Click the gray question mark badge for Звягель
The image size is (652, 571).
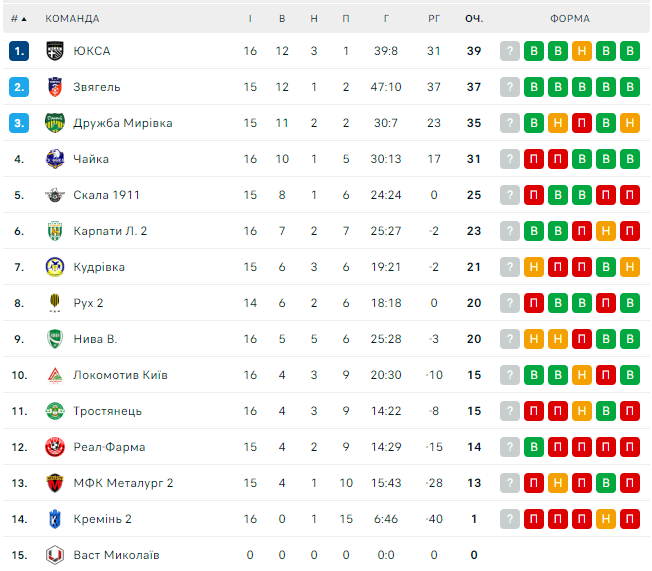pyautogui.click(x=510, y=87)
